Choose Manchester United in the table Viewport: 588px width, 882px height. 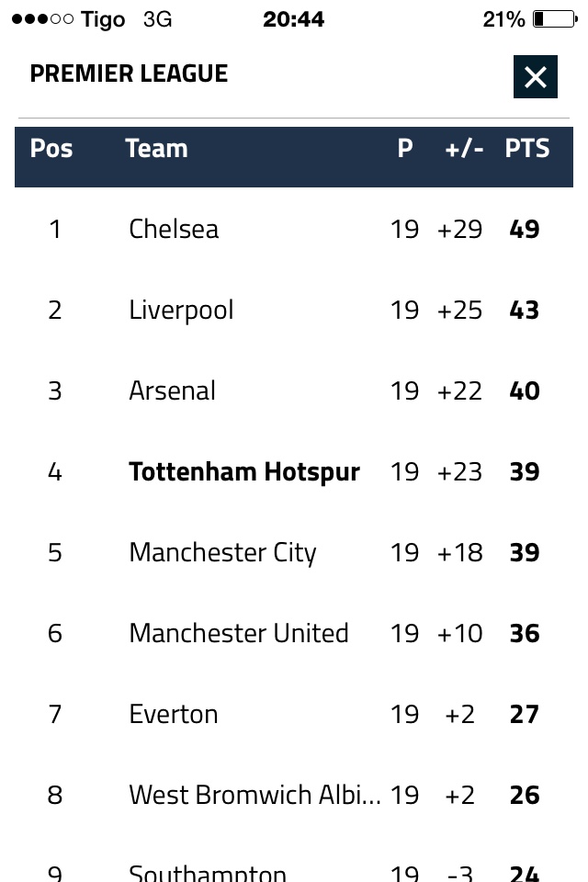[x=239, y=633]
